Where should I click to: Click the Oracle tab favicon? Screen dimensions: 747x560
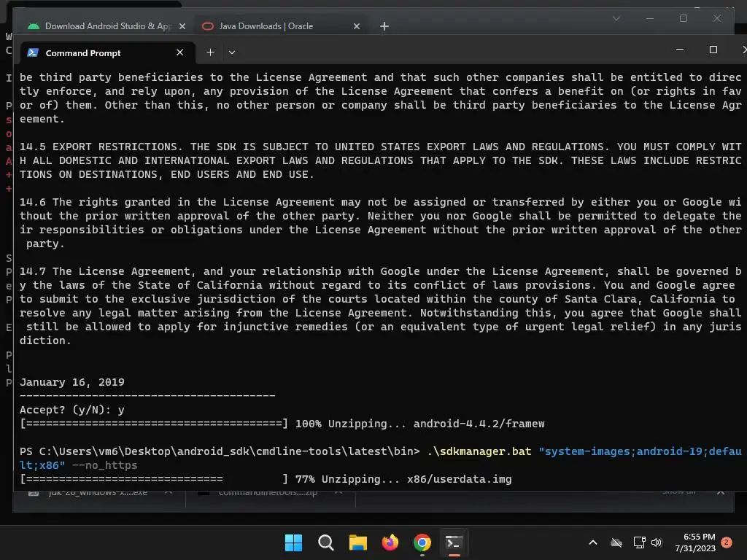208,26
